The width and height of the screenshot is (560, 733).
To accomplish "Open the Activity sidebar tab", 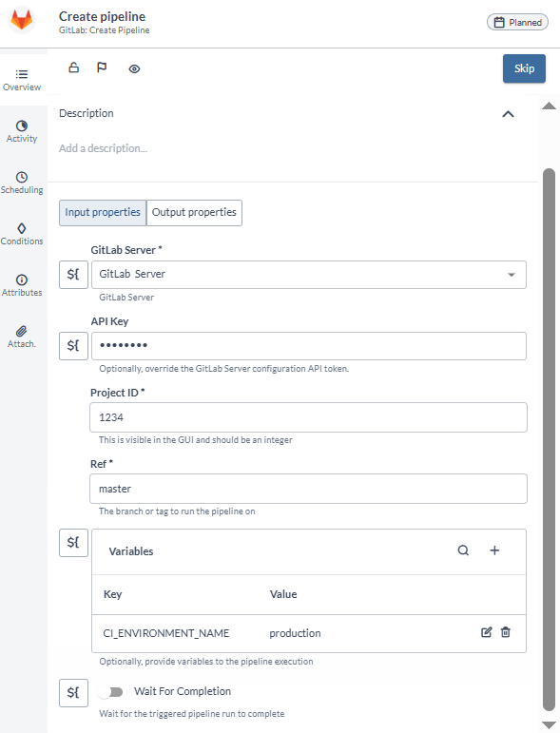I will 22,131.
